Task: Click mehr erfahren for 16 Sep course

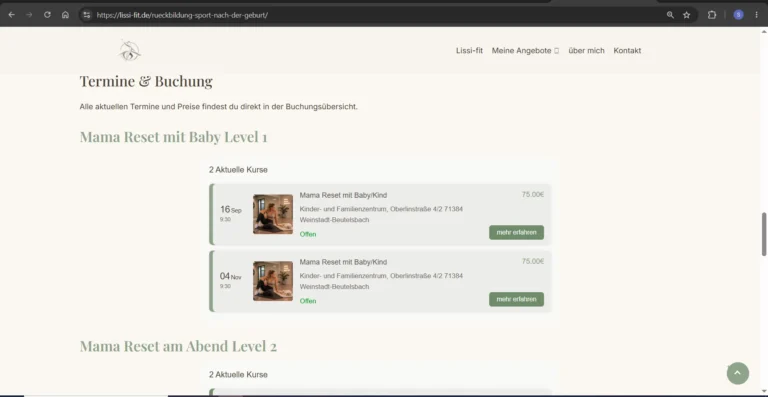Action: (516, 233)
